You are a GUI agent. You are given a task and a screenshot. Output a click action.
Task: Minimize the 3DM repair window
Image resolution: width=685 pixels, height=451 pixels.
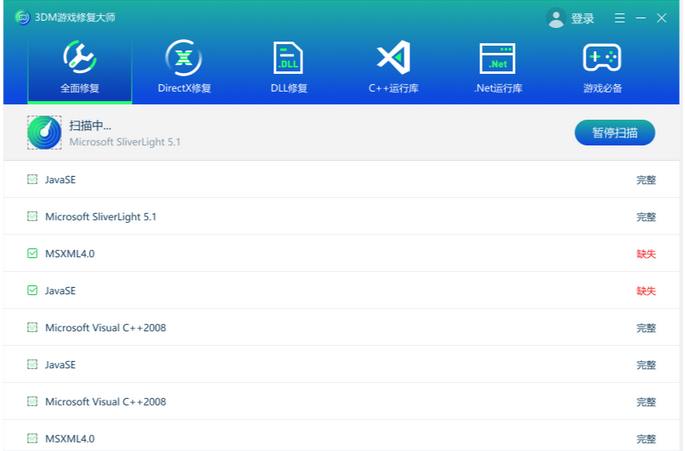coord(640,18)
